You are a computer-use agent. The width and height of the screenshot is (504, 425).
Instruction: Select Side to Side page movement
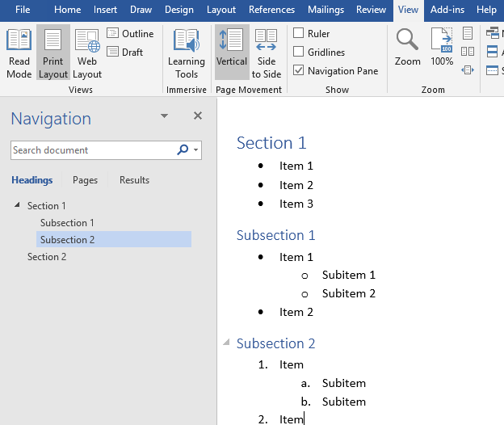(267, 53)
